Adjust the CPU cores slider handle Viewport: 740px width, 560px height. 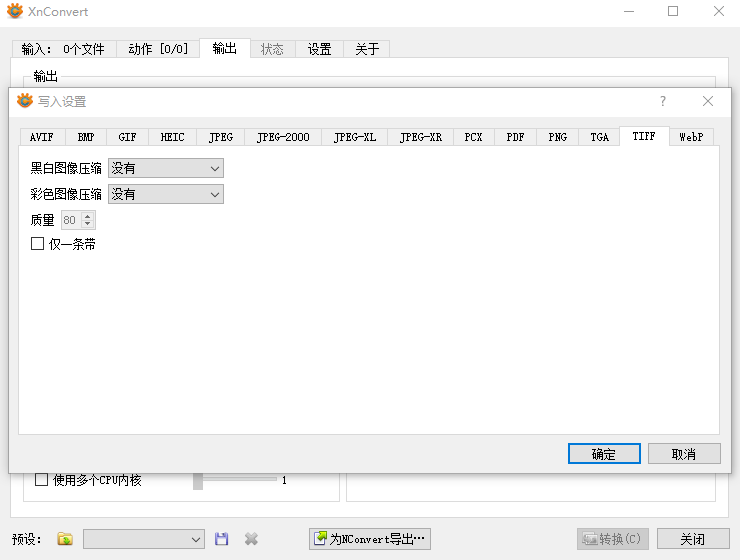click(198, 481)
